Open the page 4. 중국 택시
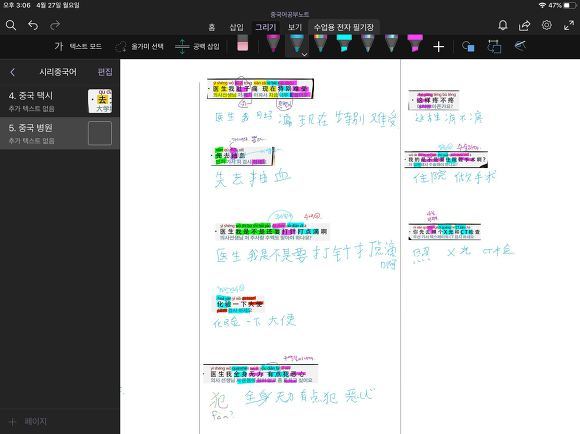 pyautogui.click(x=60, y=101)
